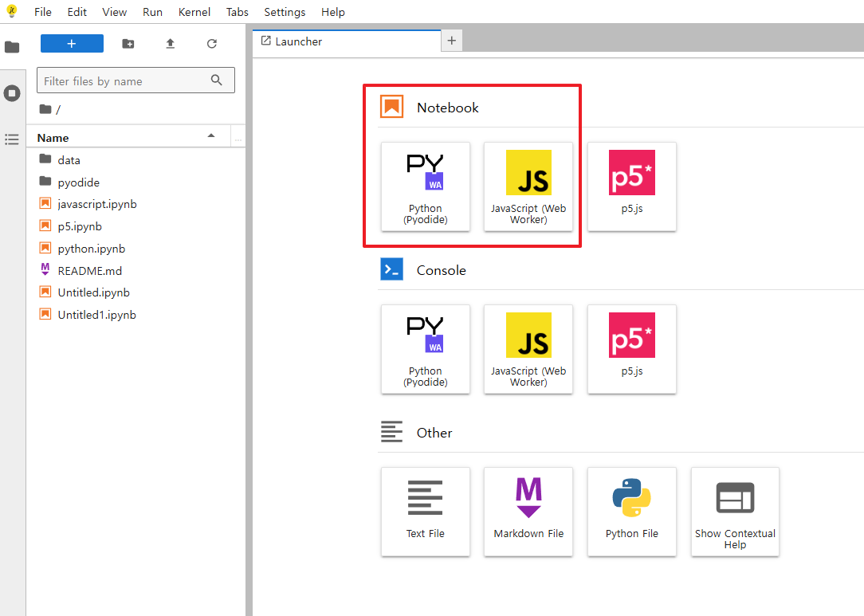Image resolution: width=864 pixels, height=616 pixels.
Task: Create a new Text File
Action: pyautogui.click(x=426, y=512)
